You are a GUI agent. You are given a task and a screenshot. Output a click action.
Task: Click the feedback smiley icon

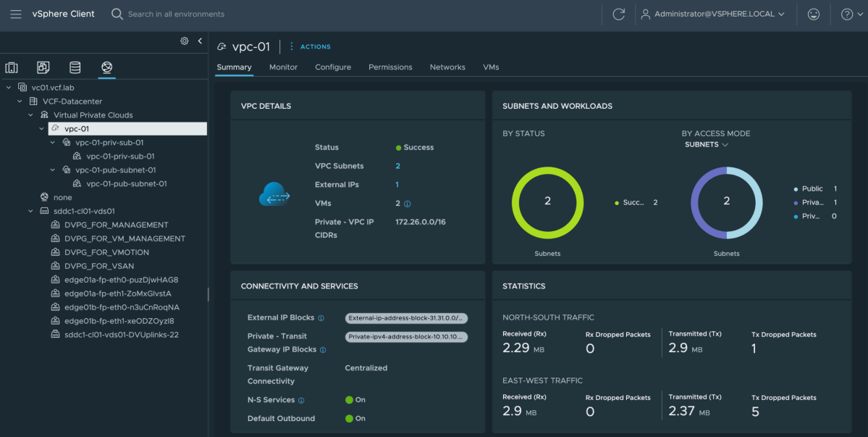coord(814,14)
